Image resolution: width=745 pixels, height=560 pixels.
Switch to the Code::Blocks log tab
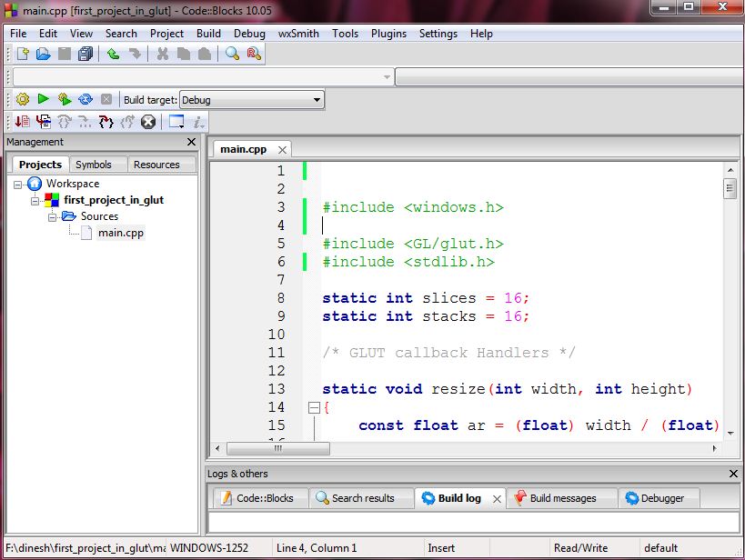point(260,498)
